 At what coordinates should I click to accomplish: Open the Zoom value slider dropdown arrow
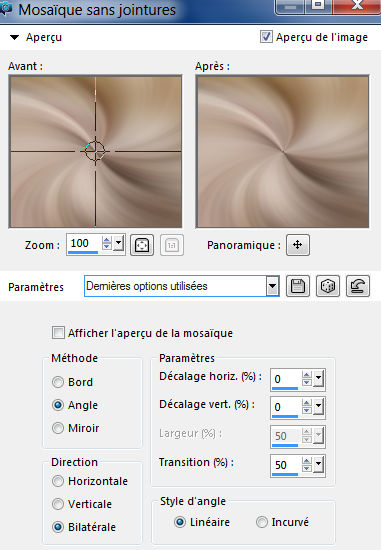(x=119, y=243)
